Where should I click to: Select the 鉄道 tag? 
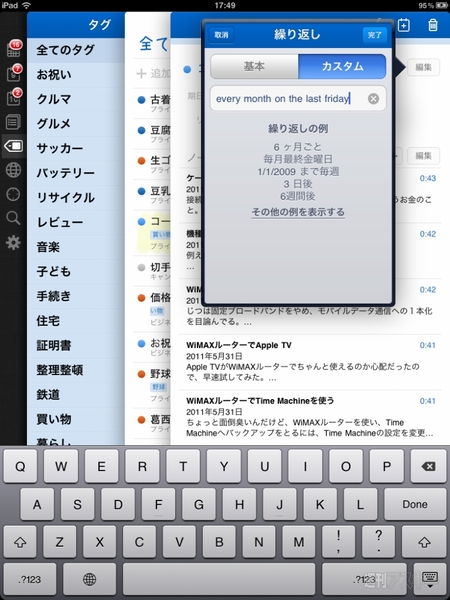[x=76, y=394]
